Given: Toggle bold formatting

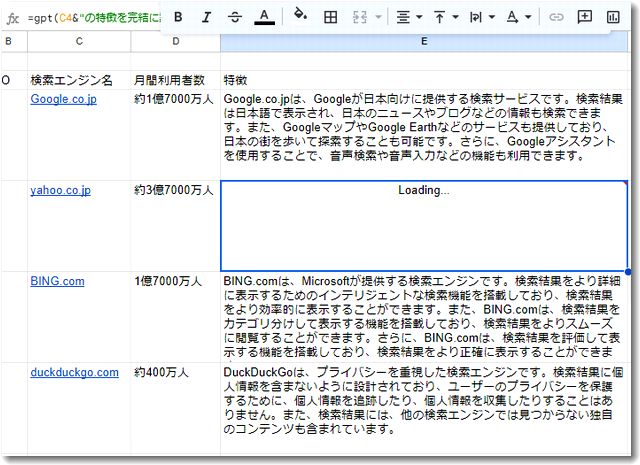Looking at the screenshot, I should (x=178, y=17).
